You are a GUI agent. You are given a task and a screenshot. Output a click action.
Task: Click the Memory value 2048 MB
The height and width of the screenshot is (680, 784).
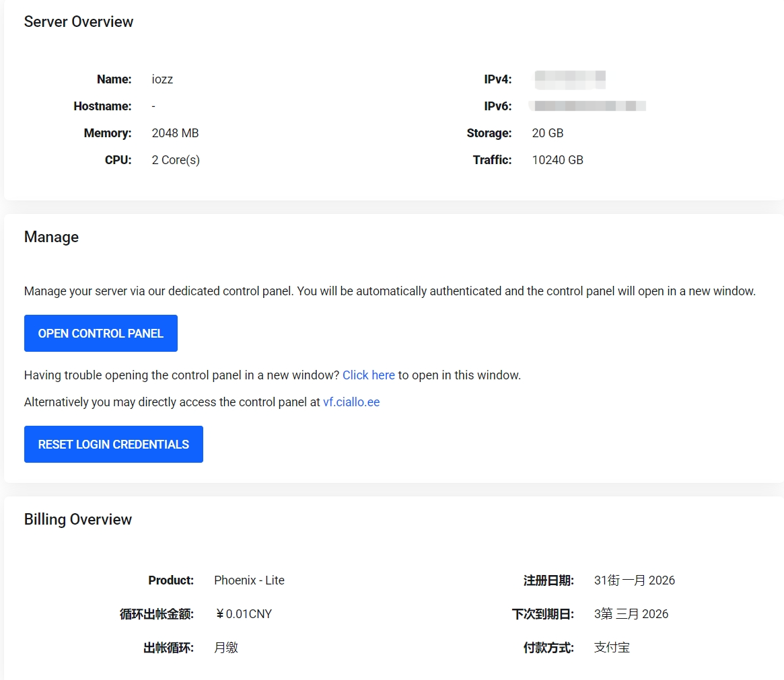[176, 133]
